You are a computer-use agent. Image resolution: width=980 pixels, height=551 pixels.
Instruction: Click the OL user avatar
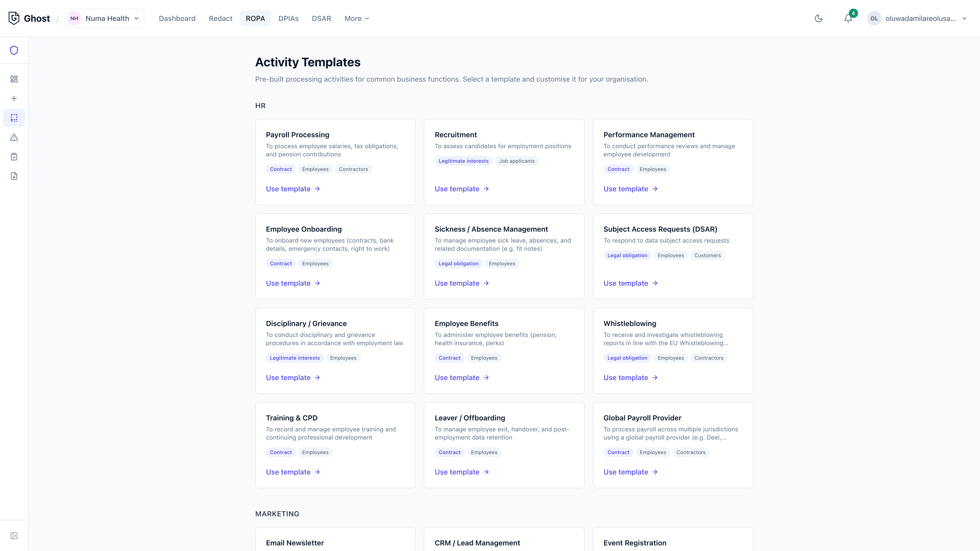[874, 18]
